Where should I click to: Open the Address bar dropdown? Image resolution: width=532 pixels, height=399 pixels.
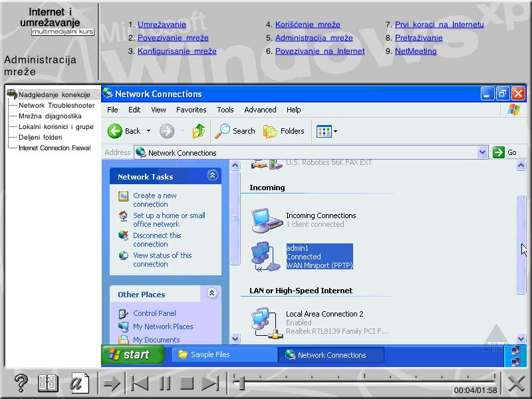click(x=483, y=152)
